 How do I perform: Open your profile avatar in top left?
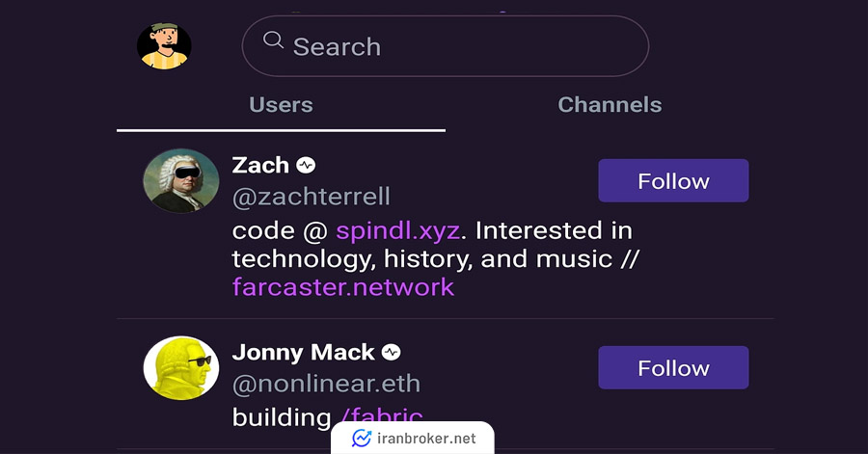click(164, 46)
